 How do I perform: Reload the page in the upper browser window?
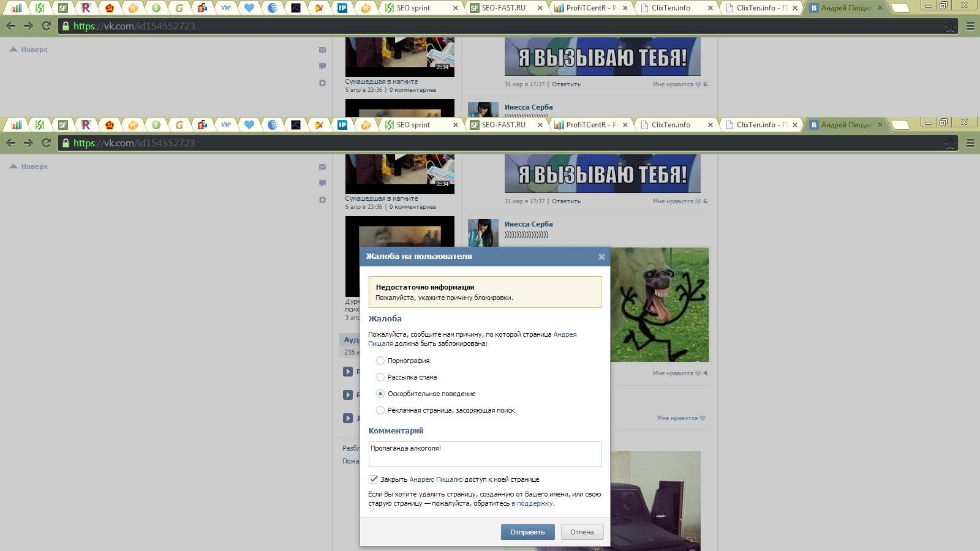tap(46, 26)
